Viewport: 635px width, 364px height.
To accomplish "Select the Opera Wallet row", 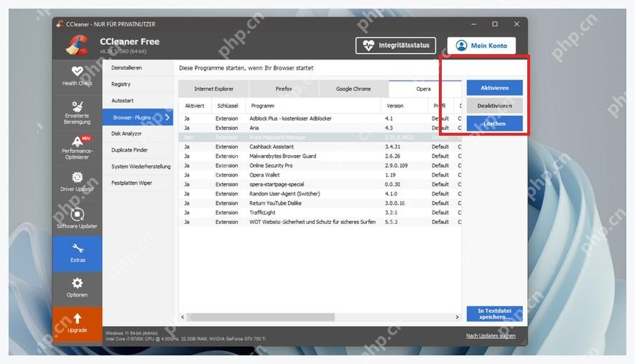I will [x=320, y=175].
